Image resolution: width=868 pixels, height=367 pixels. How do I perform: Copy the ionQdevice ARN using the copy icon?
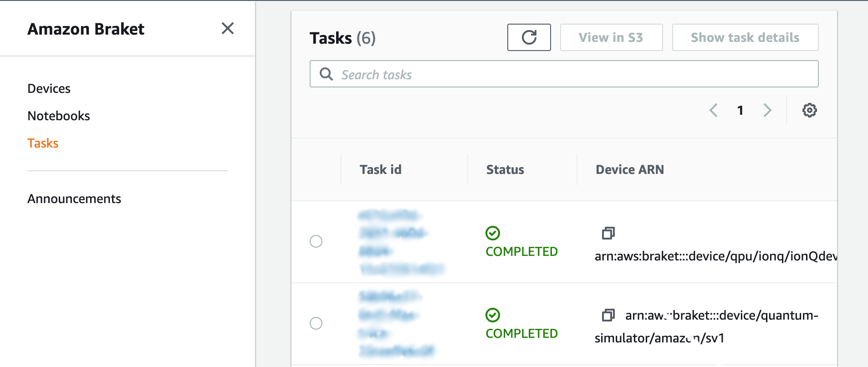click(x=609, y=234)
